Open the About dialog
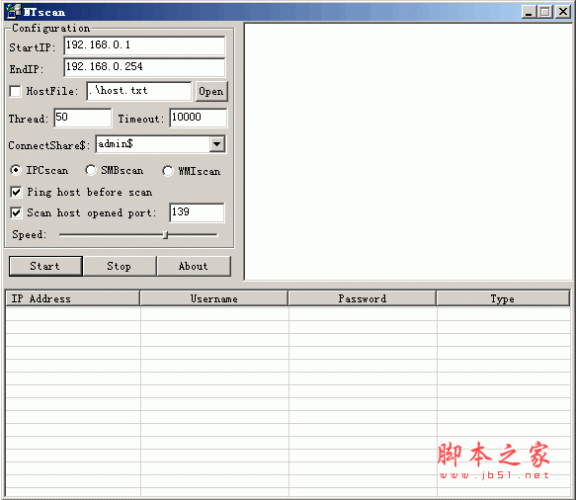The height and width of the screenshot is (500, 576). pyautogui.click(x=194, y=266)
